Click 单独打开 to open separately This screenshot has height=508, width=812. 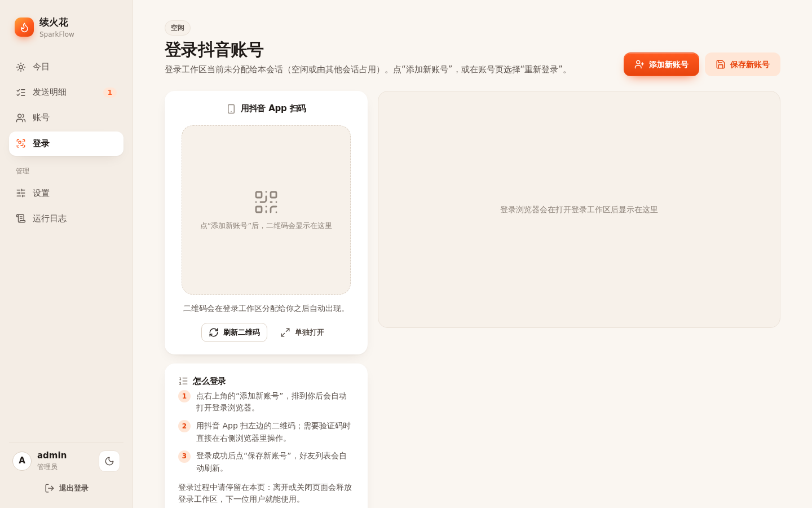pyautogui.click(x=302, y=332)
